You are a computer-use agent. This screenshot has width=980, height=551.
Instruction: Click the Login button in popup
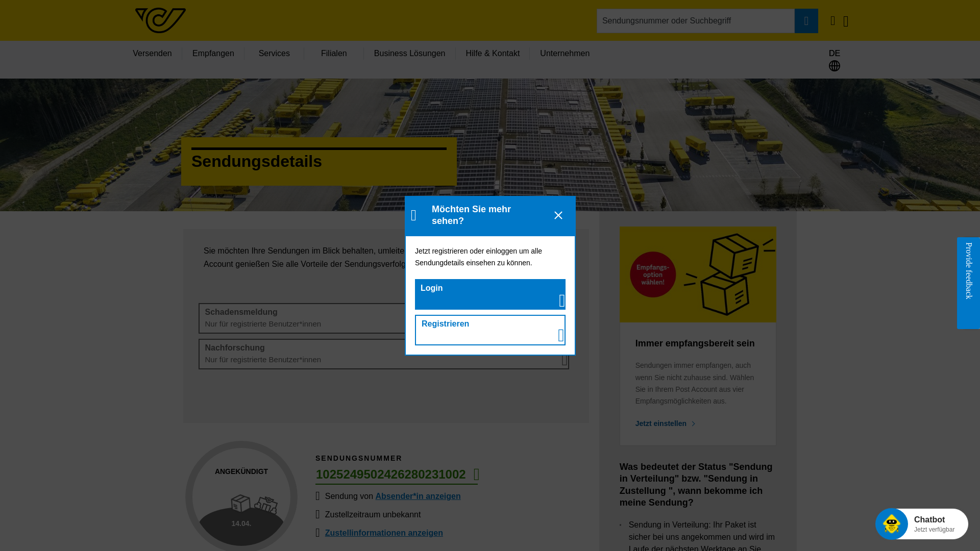click(490, 294)
